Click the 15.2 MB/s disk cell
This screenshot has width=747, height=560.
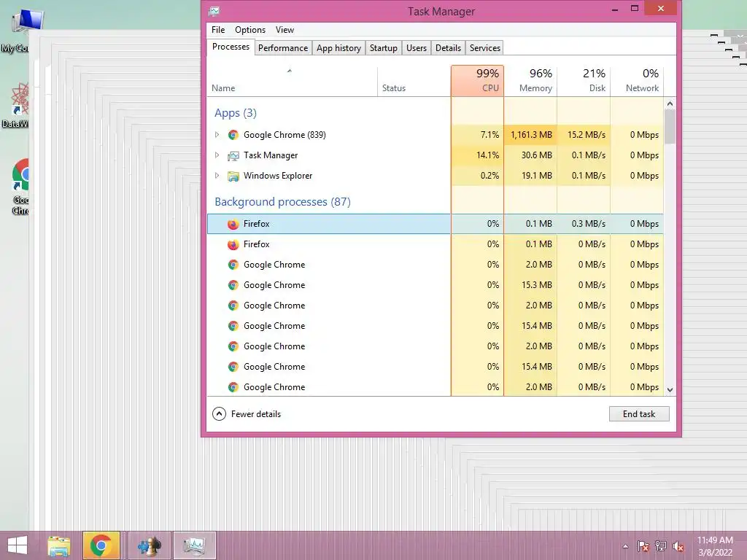click(x=584, y=135)
